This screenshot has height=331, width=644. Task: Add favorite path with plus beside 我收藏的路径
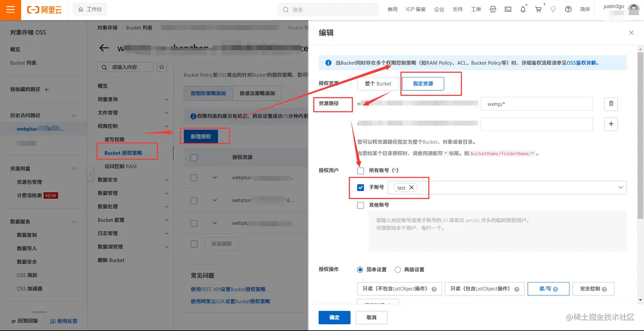pyautogui.click(x=47, y=89)
